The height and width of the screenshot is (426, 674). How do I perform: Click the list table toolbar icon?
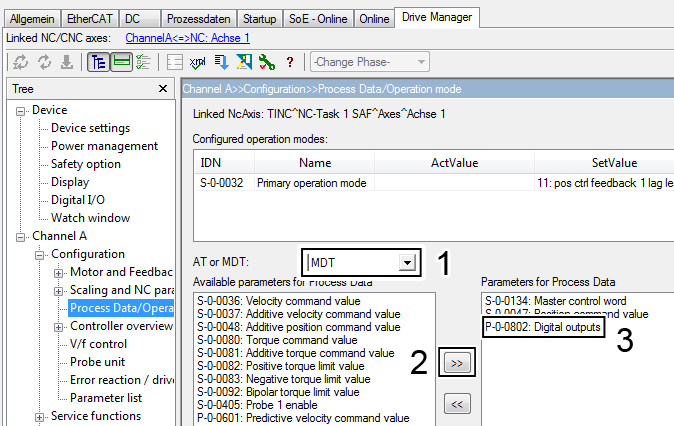(175, 62)
